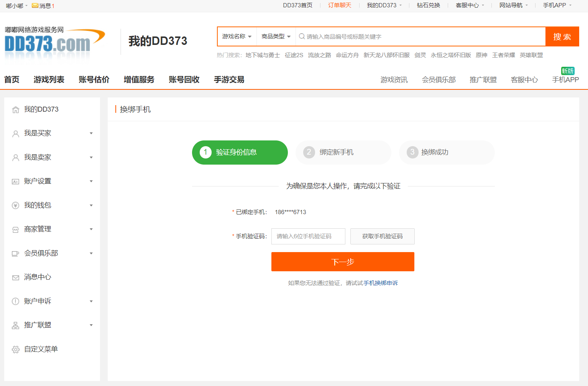Click 获取手机验证码 button

click(x=383, y=236)
